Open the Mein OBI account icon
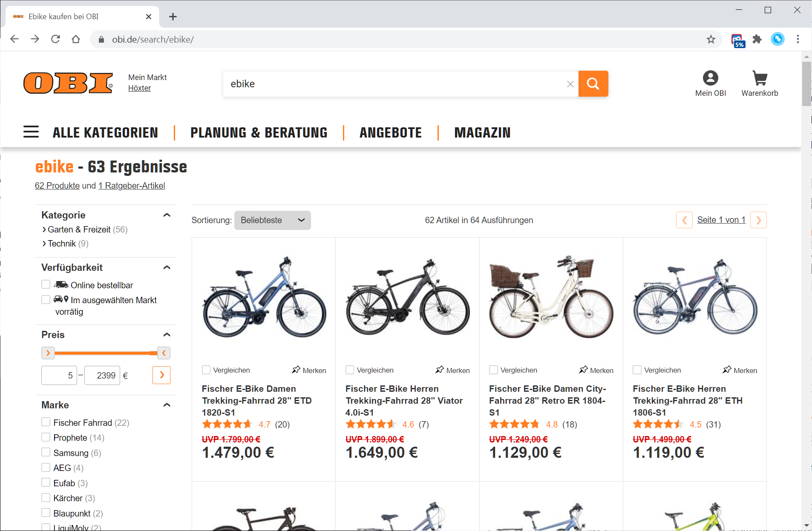This screenshot has height=531, width=812. [x=710, y=84]
